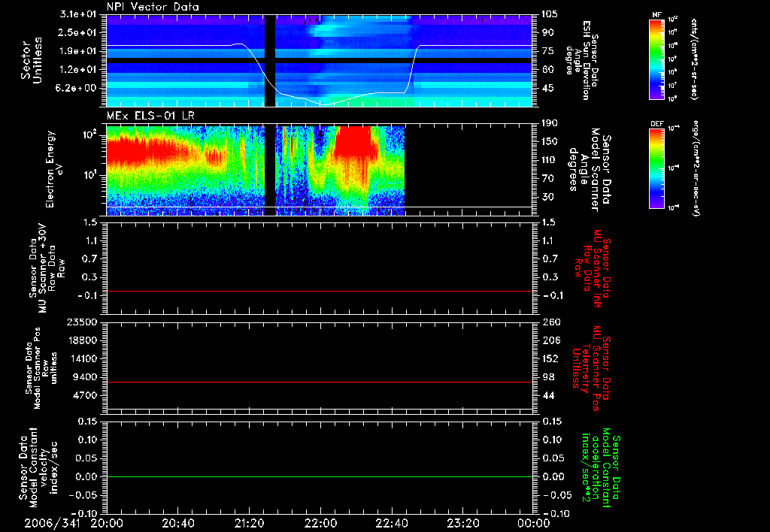The width and height of the screenshot is (770, 532).
Task: Click the '150' scanner angle tick label
Action: (x=550, y=142)
